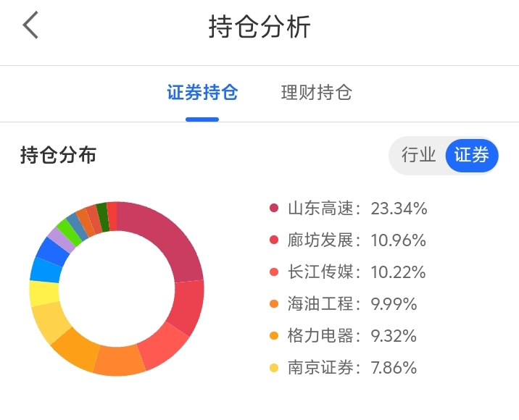Choose 南京证券: 7.86% legend entry
This screenshot has height=420, width=519.
point(352,368)
